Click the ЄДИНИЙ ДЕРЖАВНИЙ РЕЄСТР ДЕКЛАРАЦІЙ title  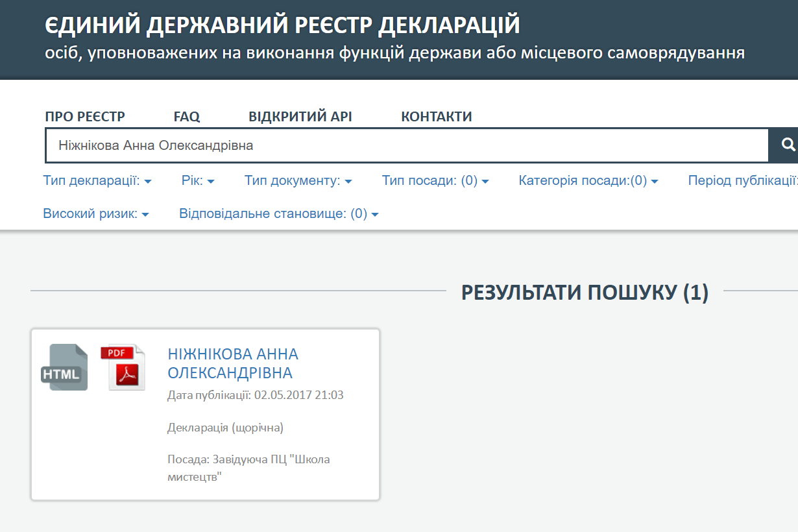tap(283, 25)
